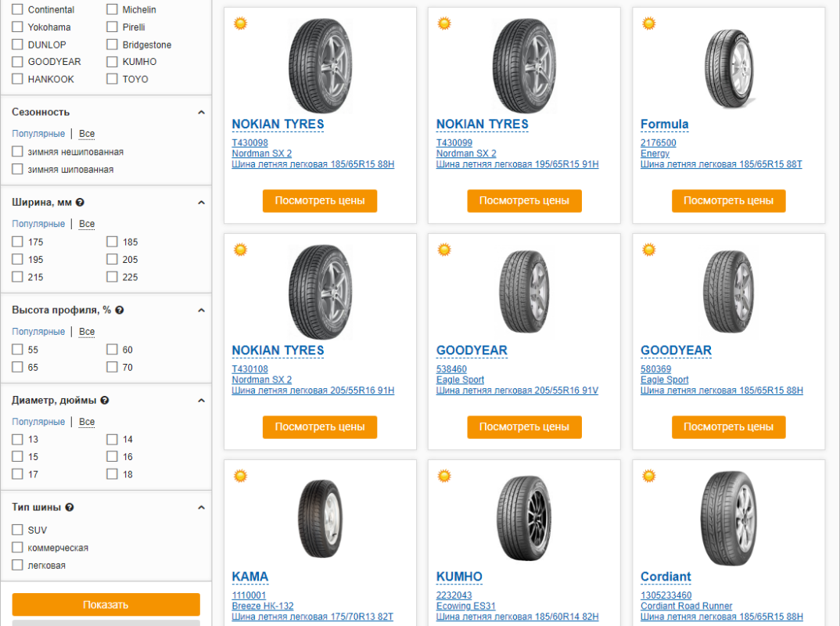Open the Cordiant brand link

point(666,577)
